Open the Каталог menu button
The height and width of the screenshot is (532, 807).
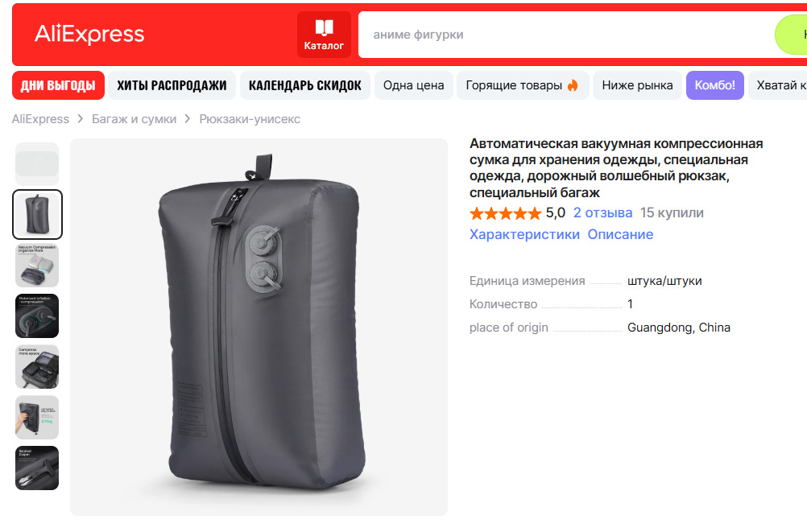[324, 35]
